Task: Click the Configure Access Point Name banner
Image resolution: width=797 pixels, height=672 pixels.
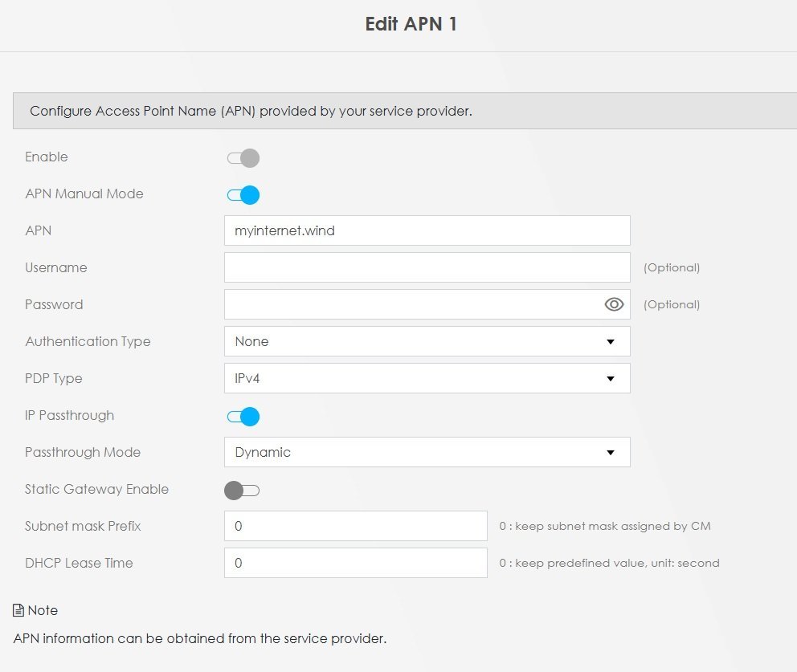Action: [x=251, y=111]
